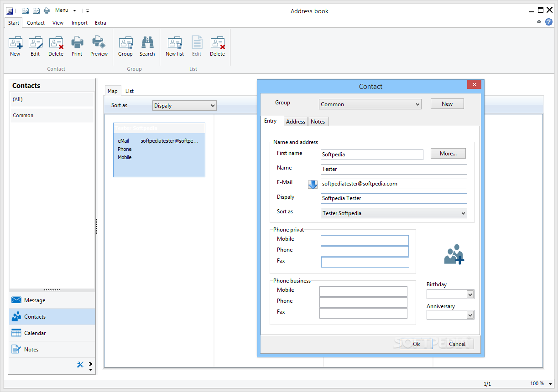Expand the Sort as Tester Softpedia combo

point(394,213)
